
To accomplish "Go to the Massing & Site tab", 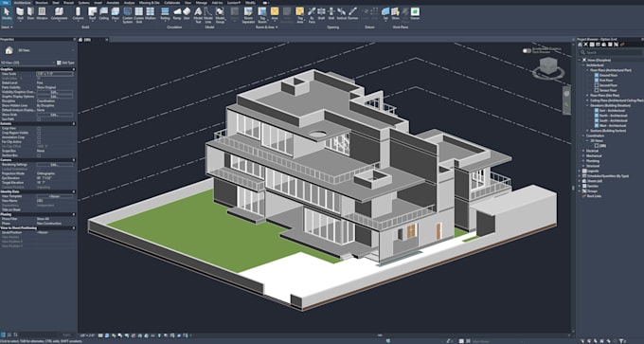I will 149,3.
